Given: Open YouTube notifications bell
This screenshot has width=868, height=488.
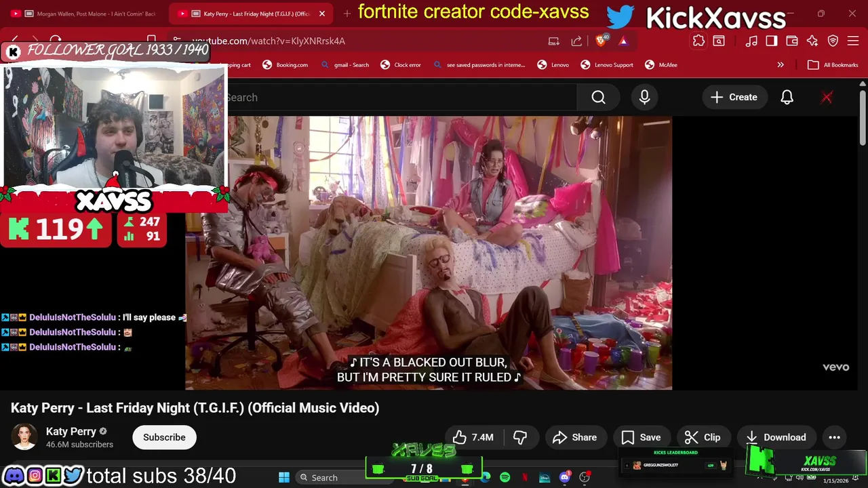Looking at the screenshot, I should point(787,98).
